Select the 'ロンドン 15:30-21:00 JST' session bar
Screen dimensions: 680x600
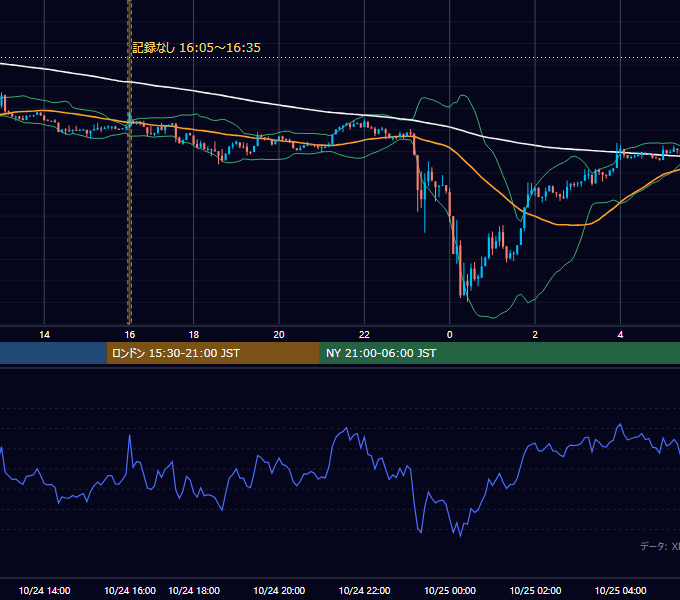point(213,353)
